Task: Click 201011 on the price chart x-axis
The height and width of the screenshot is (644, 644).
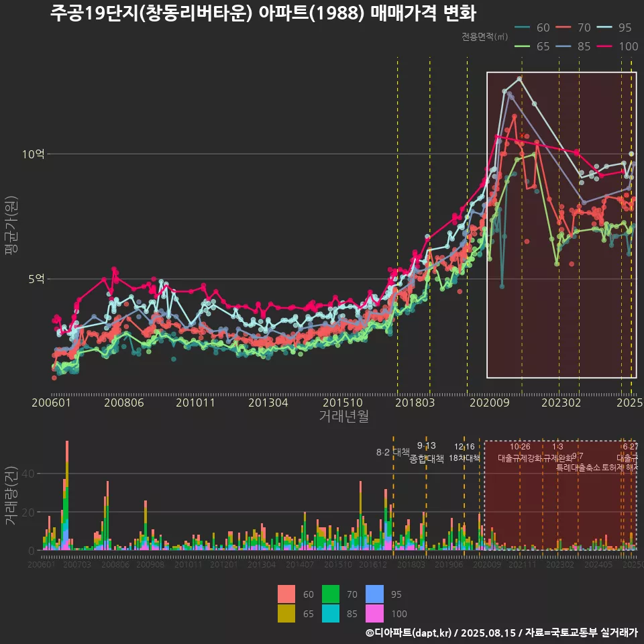Action: 195,402
